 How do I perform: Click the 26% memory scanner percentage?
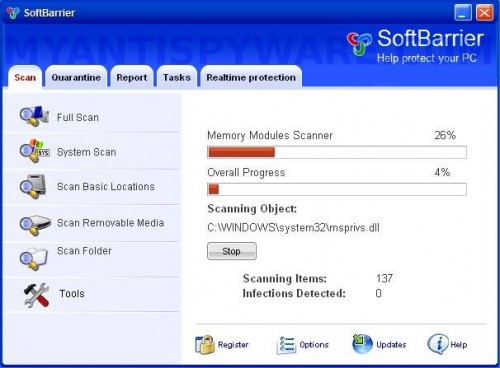tap(445, 135)
